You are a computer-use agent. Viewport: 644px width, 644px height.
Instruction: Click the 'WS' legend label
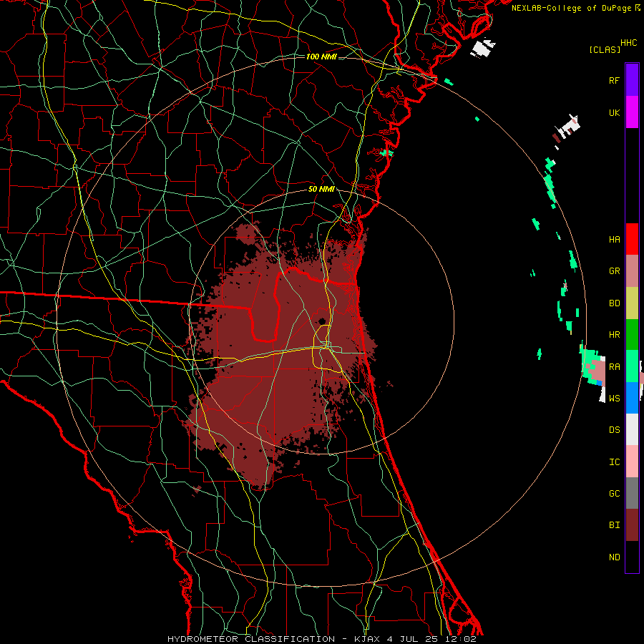pos(614,398)
